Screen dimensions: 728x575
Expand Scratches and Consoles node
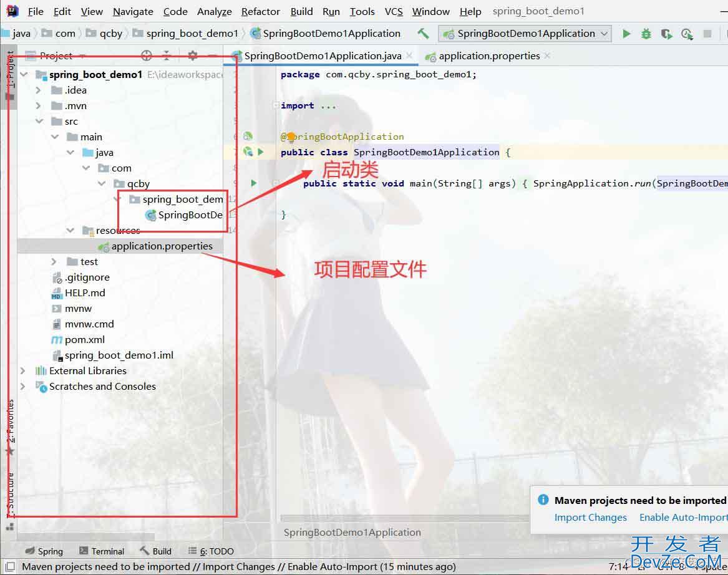pyautogui.click(x=22, y=386)
